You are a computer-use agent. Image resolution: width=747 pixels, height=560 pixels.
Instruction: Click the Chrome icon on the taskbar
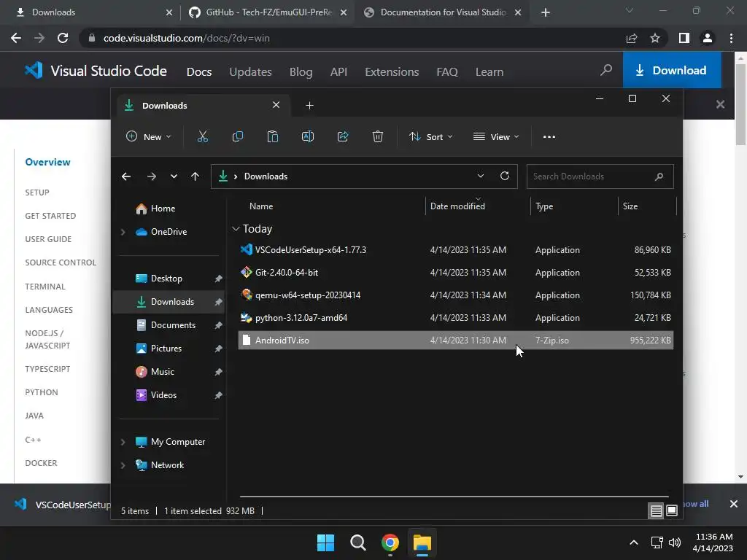tap(390, 542)
